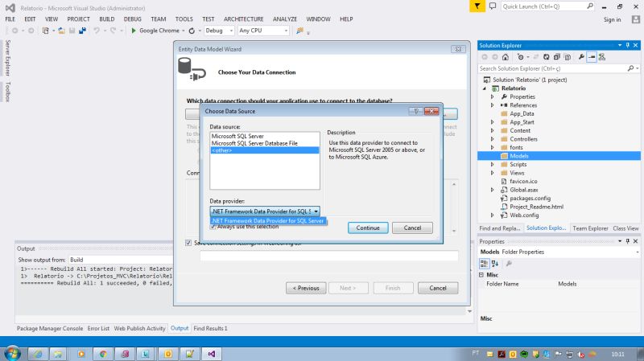This screenshot has height=361, width=644.
Task: Expand the Views folder
Action: click(x=493, y=173)
